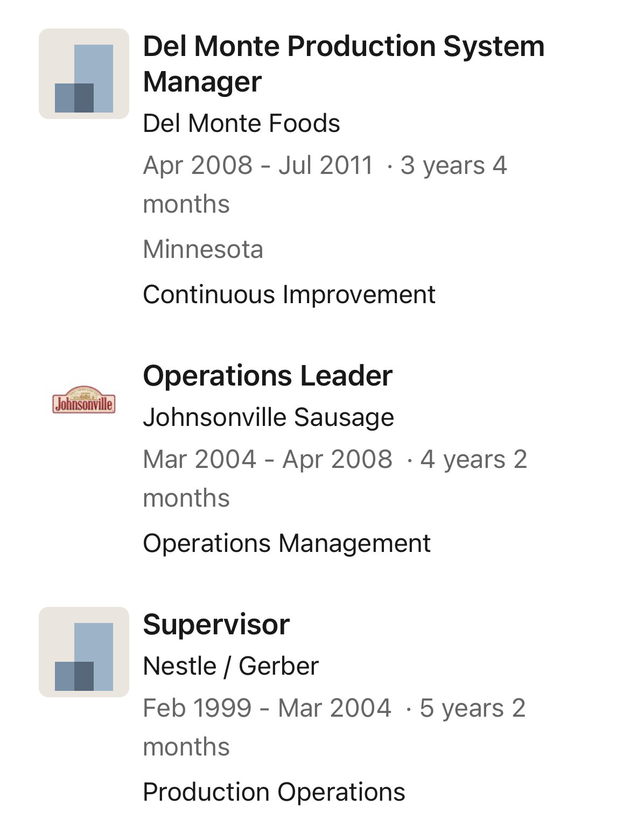The width and height of the screenshot is (630, 840).
Task: Open the Del Monte Foods company page
Action: tap(241, 123)
